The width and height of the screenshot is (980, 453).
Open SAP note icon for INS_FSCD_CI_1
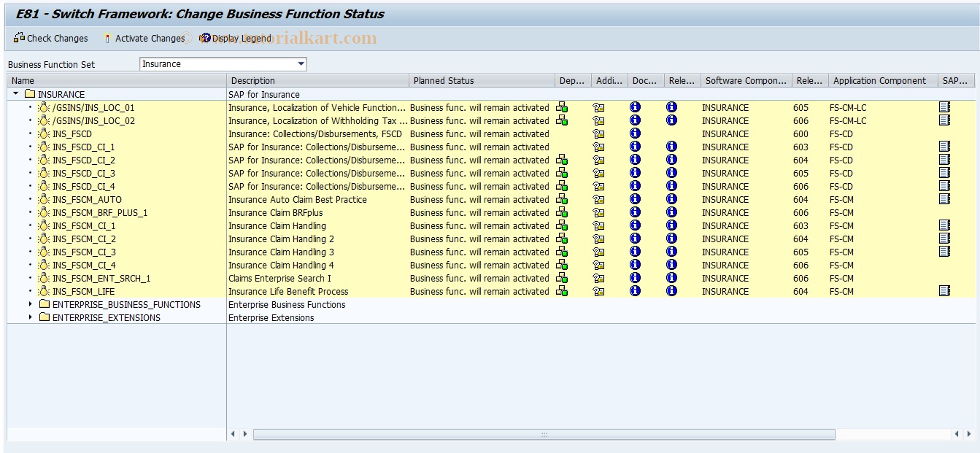pos(944,147)
